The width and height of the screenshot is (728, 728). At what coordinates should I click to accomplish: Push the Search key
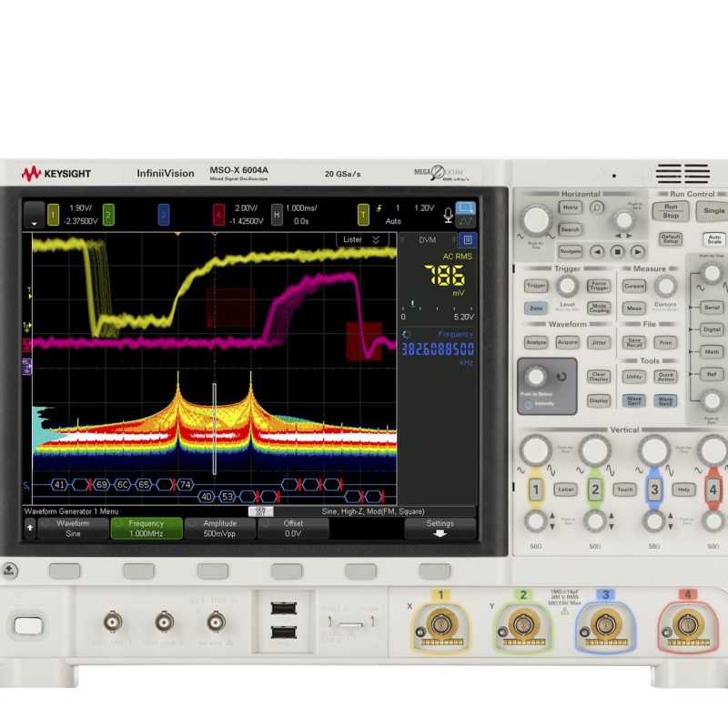coord(571,229)
